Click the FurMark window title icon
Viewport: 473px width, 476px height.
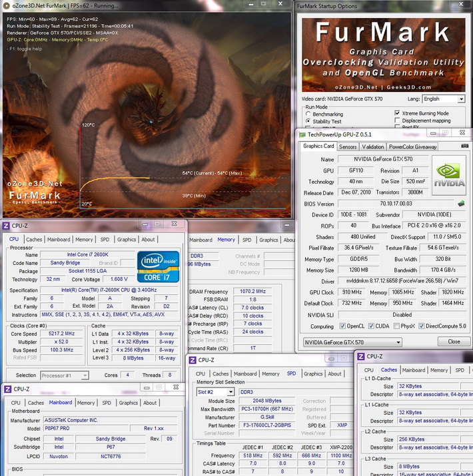[x=6, y=5]
